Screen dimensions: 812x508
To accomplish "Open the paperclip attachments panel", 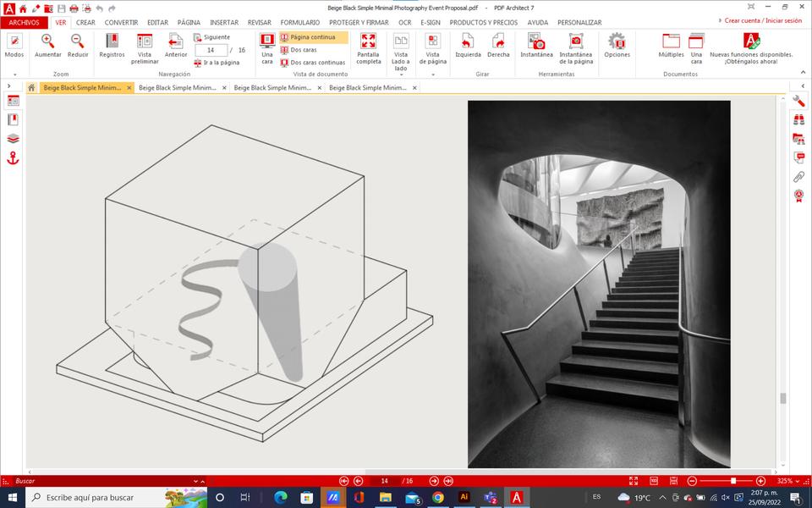I will click(798, 177).
